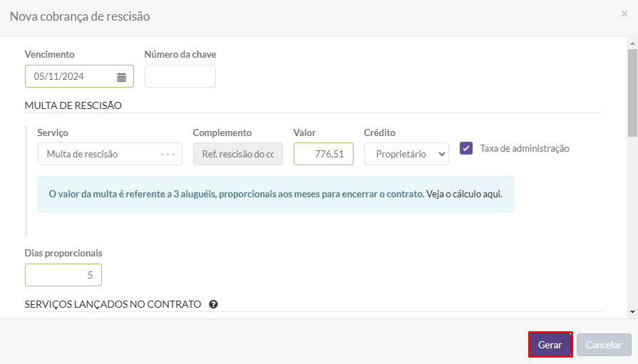The height and width of the screenshot is (364, 638).
Task: Click the Complemento field Ref. rescisão
Action: click(238, 154)
